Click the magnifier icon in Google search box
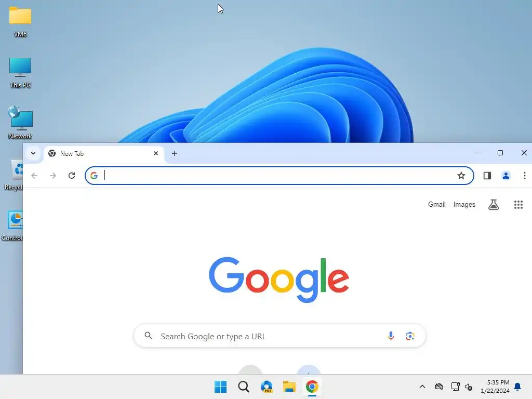The image size is (532, 399). tap(148, 336)
